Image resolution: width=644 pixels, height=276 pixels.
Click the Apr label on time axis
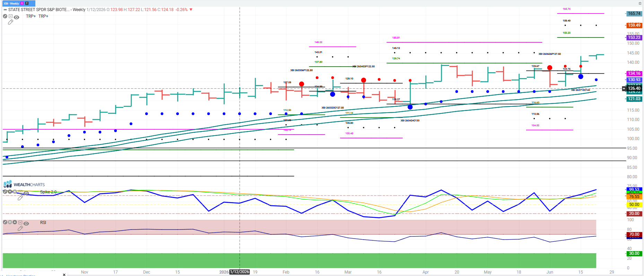426,272
